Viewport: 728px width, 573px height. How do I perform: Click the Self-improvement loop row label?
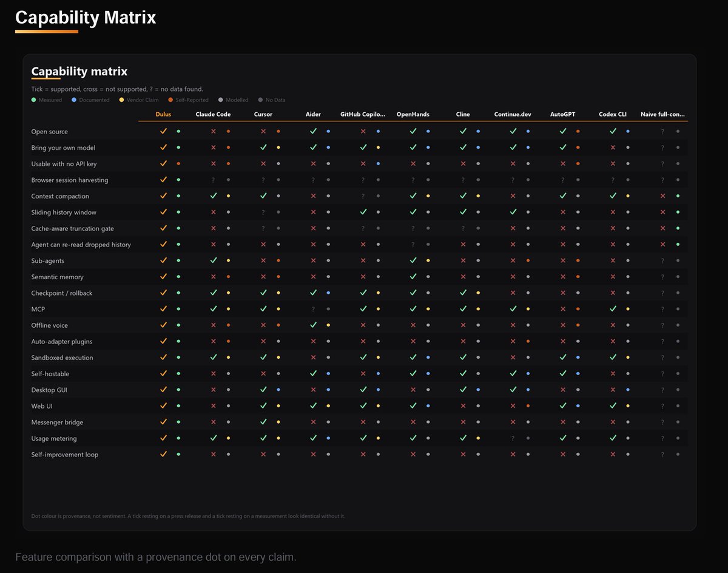[65, 455]
